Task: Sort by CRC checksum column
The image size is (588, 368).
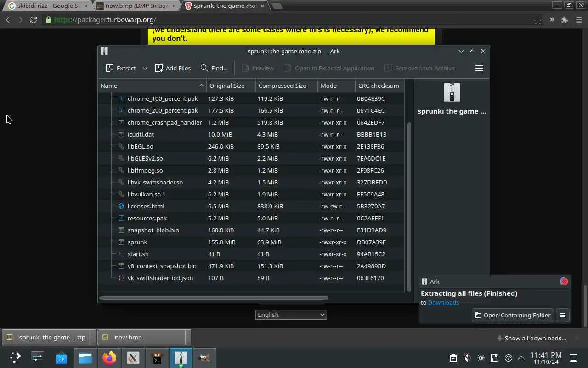Action: click(379, 86)
